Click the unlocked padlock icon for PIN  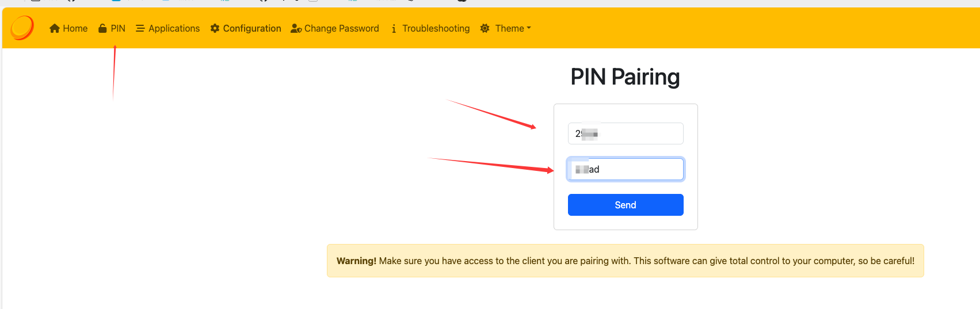(x=102, y=28)
